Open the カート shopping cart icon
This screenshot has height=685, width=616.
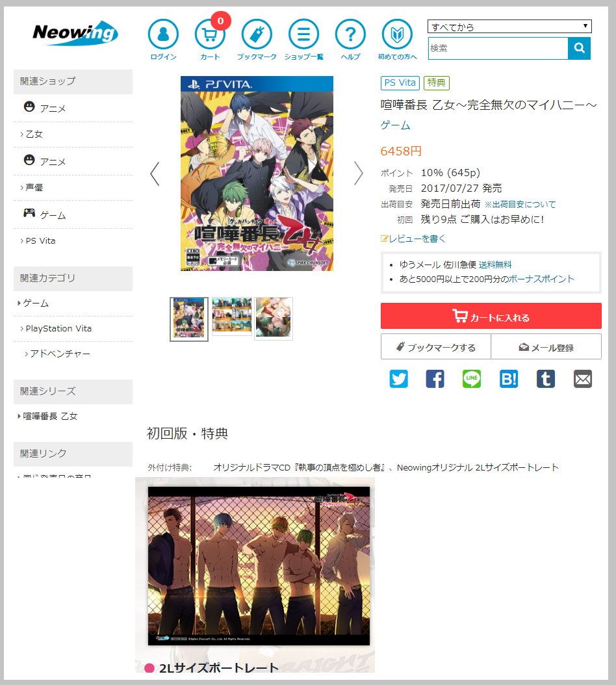tap(210, 40)
